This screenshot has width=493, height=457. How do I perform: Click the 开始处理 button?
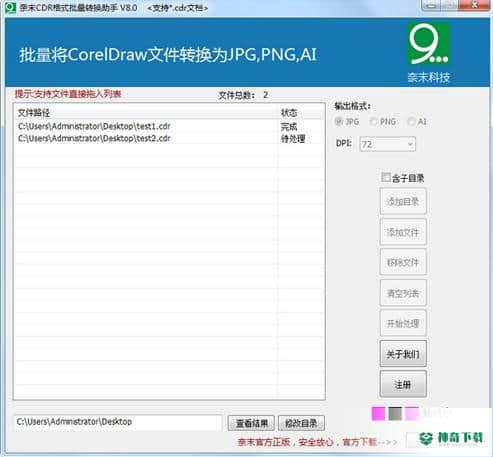pyautogui.click(x=403, y=323)
